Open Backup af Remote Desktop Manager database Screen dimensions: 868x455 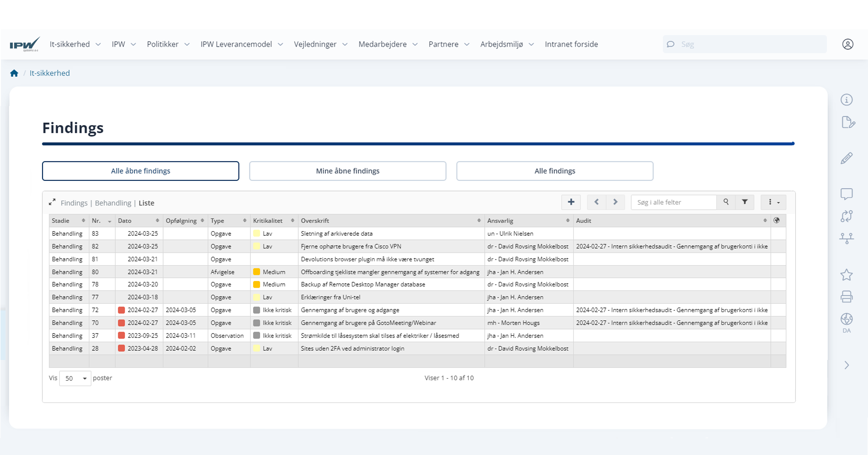(363, 285)
